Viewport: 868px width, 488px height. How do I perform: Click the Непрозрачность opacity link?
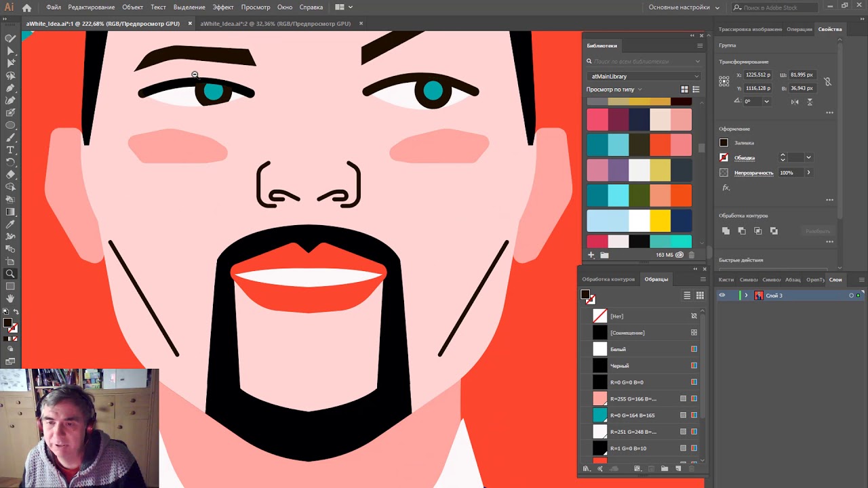tap(754, 173)
